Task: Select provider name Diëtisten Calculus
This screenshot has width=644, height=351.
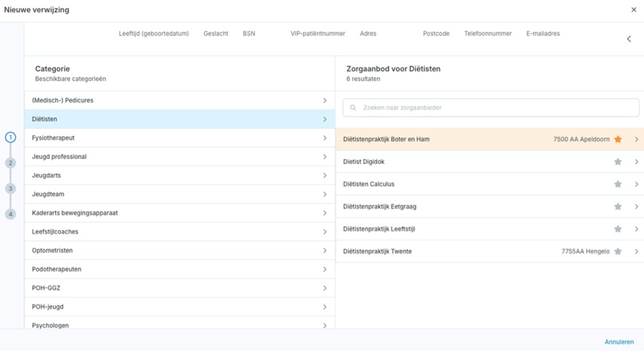Action: pos(369,184)
